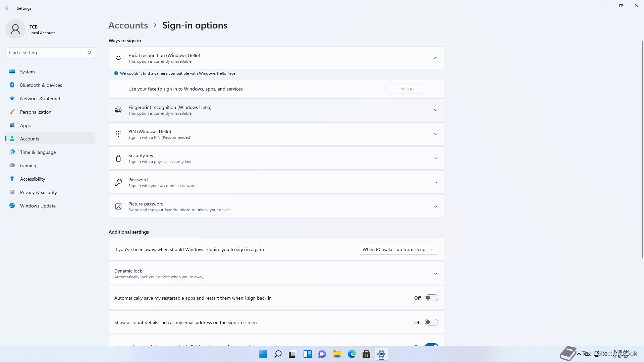Image resolution: width=644 pixels, height=362 pixels.
Task: Click the 'Ways to sign in' heading
Action: point(125,41)
